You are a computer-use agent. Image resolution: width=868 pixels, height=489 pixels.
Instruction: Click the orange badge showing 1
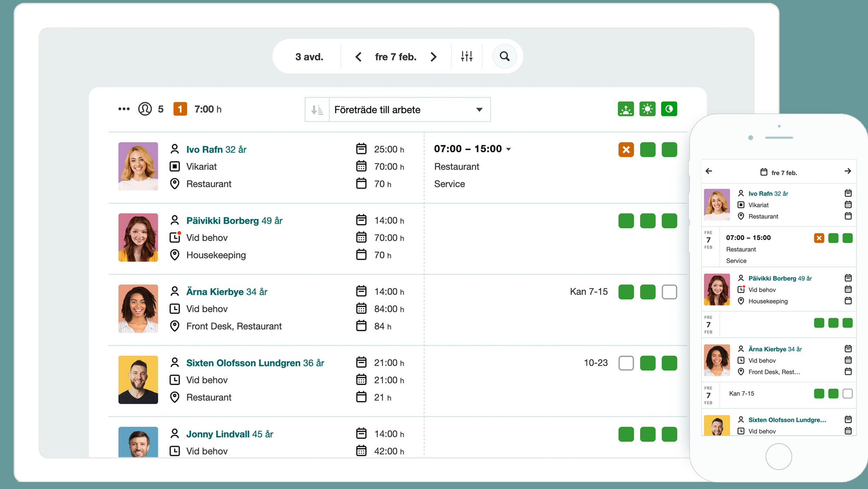click(x=180, y=109)
